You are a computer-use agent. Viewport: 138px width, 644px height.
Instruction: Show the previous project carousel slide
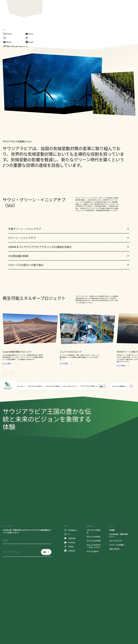tap(5, 373)
